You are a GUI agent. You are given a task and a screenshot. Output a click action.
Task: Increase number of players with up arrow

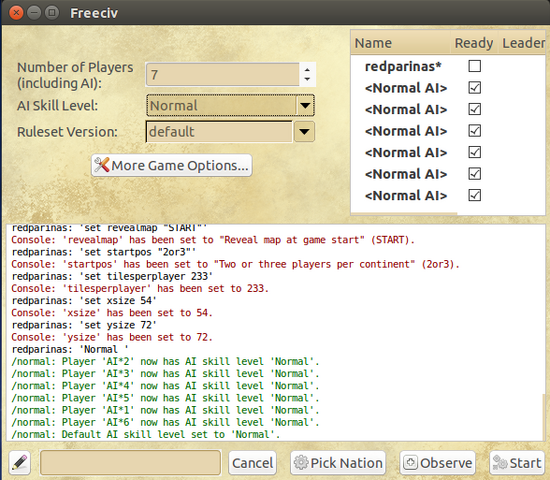[307, 69]
